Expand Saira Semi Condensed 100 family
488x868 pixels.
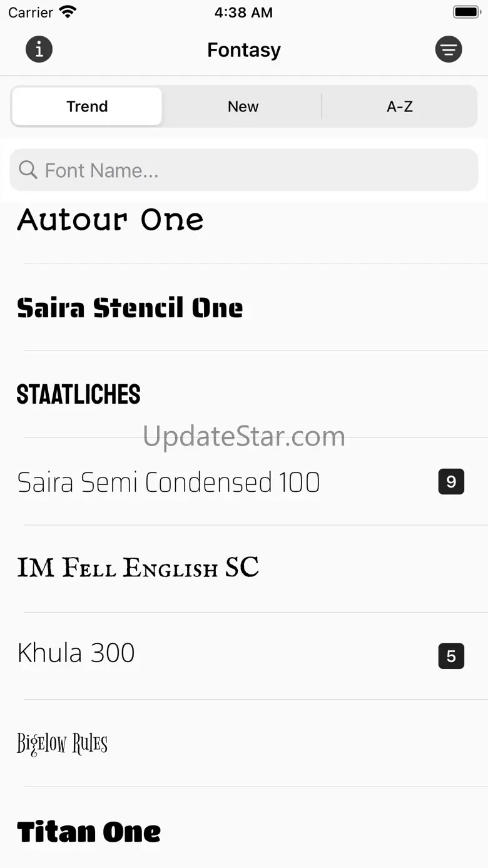point(244,482)
